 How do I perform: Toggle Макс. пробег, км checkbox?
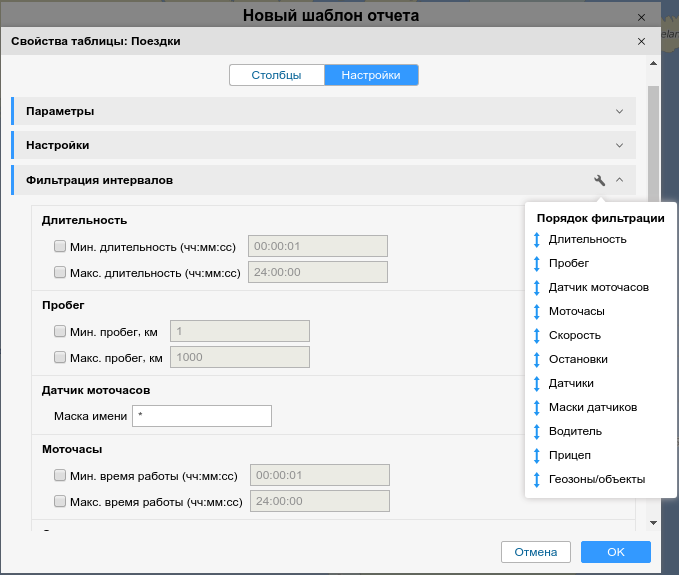(x=60, y=357)
